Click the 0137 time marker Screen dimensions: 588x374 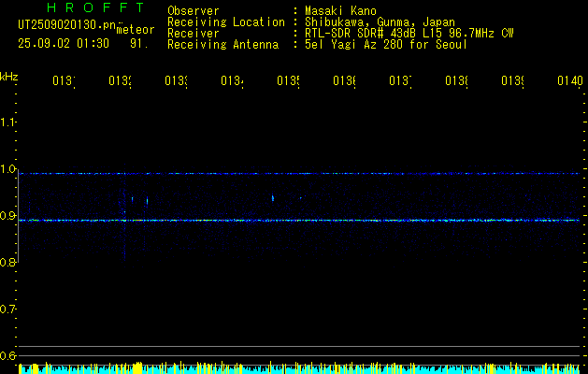[400, 80]
